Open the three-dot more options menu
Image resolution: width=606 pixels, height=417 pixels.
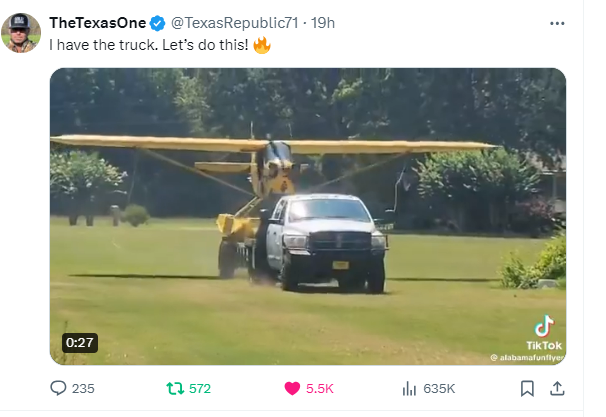pyautogui.click(x=557, y=24)
